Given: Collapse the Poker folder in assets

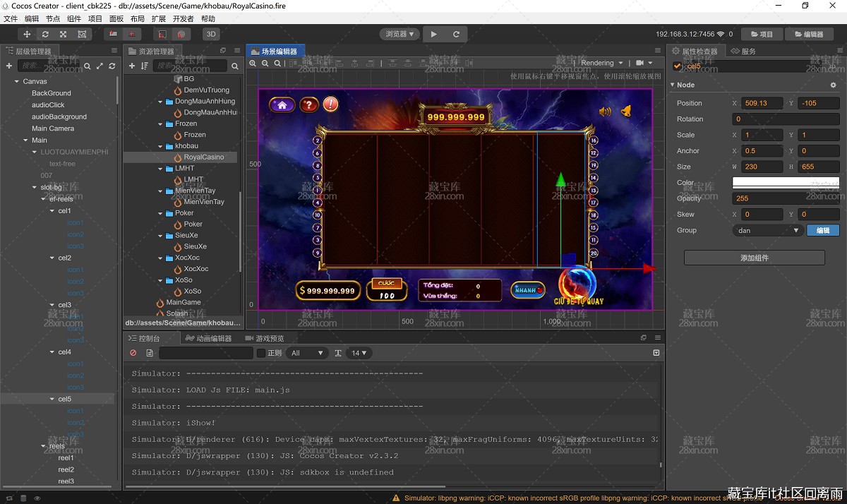Looking at the screenshot, I should coord(161,213).
